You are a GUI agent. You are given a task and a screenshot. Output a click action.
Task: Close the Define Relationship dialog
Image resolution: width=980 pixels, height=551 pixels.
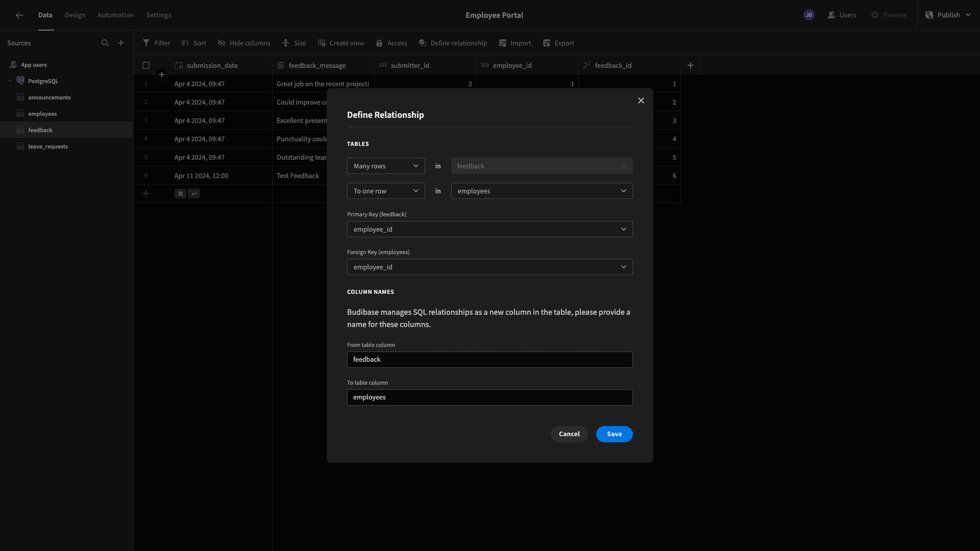click(641, 101)
